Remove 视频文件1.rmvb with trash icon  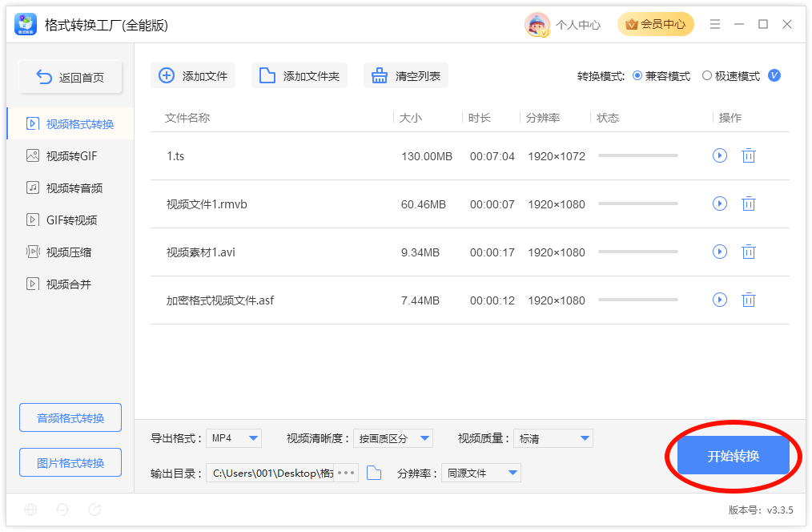pyautogui.click(x=748, y=204)
